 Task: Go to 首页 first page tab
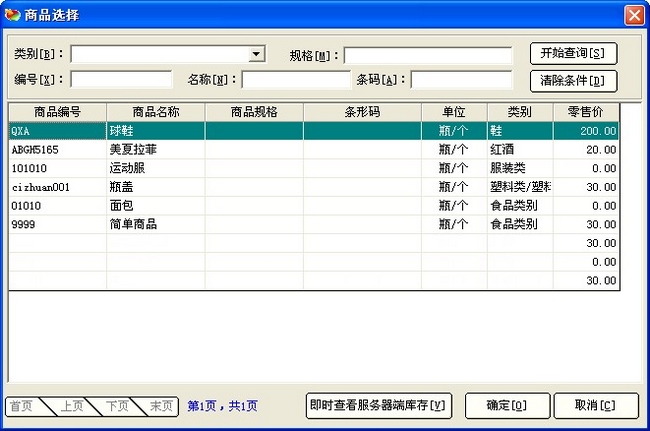[x=22, y=406]
